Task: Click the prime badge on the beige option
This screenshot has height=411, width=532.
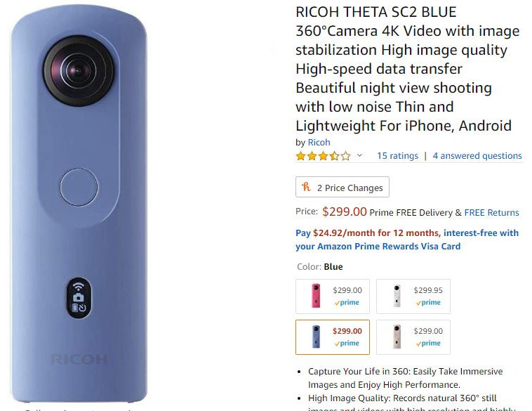Action: (x=428, y=343)
